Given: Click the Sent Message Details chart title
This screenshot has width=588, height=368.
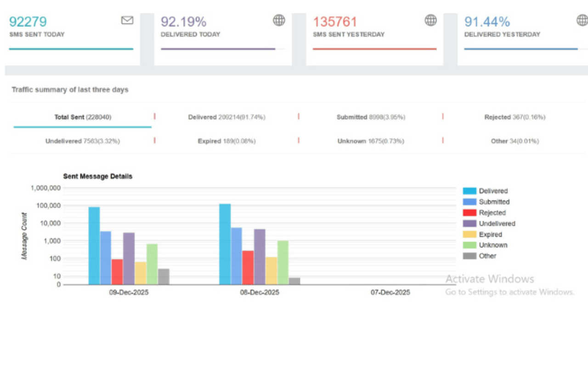Looking at the screenshot, I should pos(98,176).
